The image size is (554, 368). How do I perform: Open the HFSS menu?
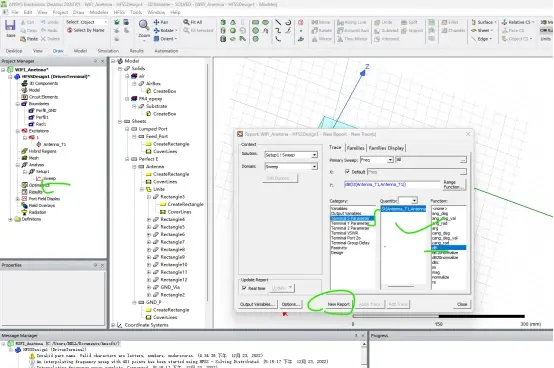point(119,12)
